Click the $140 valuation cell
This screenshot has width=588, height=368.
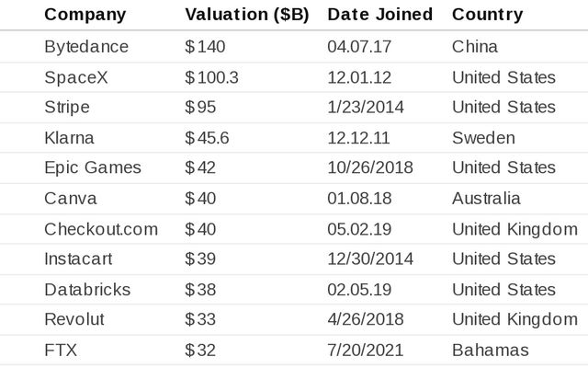pyautogui.click(x=205, y=46)
